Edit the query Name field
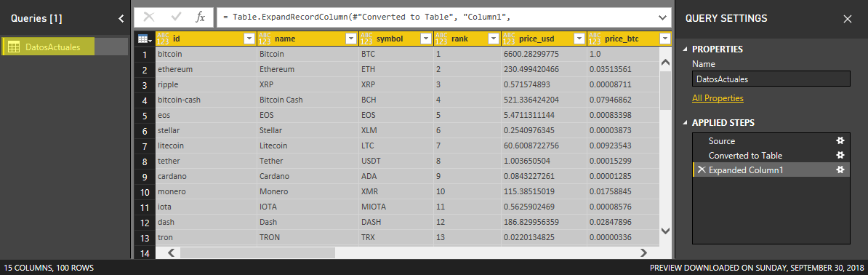This screenshot has width=868, height=275. [771, 79]
